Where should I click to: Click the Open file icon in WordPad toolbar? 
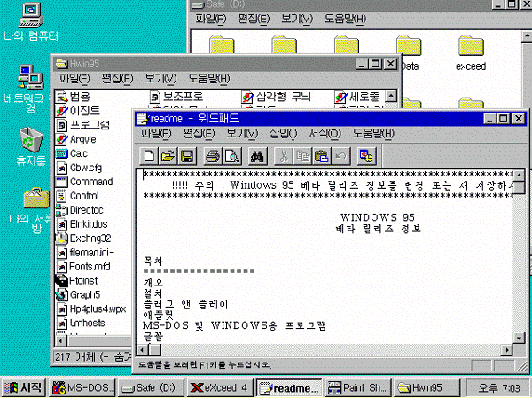pyautogui.click(x=168, y=156)
